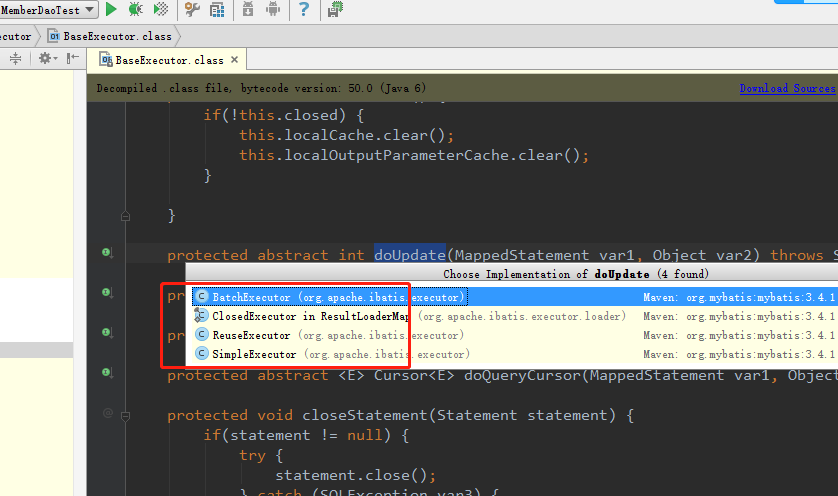Viewport: 838px width, 496px height.
Task: Click gutter implementation icon beside doQueryCursor line
Action: click(107, 373)
